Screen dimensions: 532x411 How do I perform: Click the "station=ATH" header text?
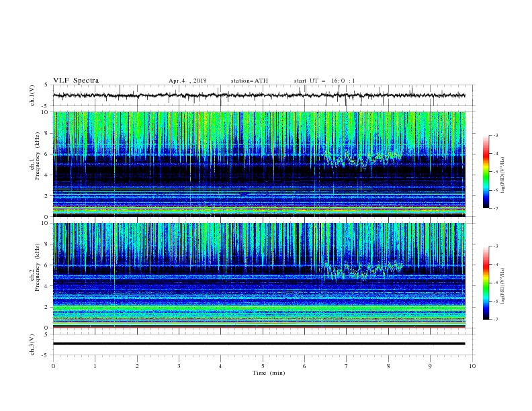click(249, 81)
